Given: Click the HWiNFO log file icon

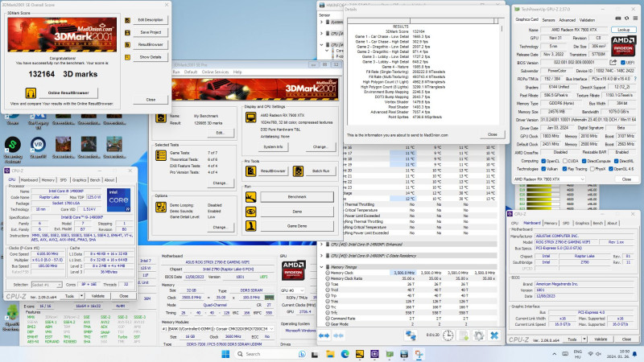Looking at the screenshot, I should tap(464, 335).
